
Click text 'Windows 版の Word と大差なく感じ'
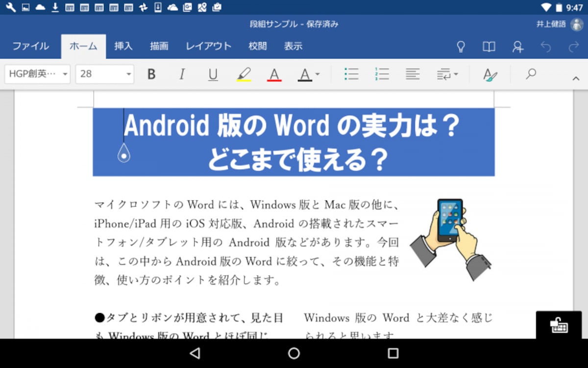tap(398, 318)
